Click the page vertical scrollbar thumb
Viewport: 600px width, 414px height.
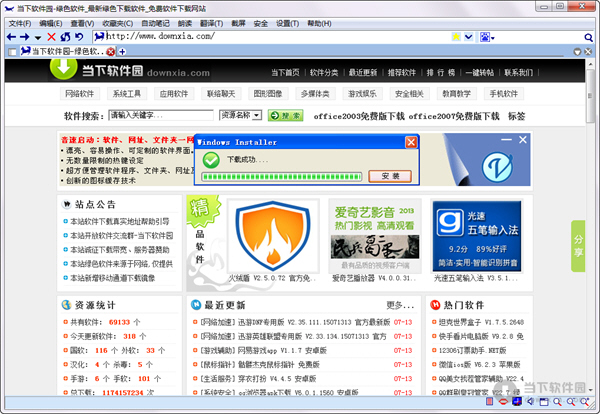pyautogui.click(x=590, y=96)
